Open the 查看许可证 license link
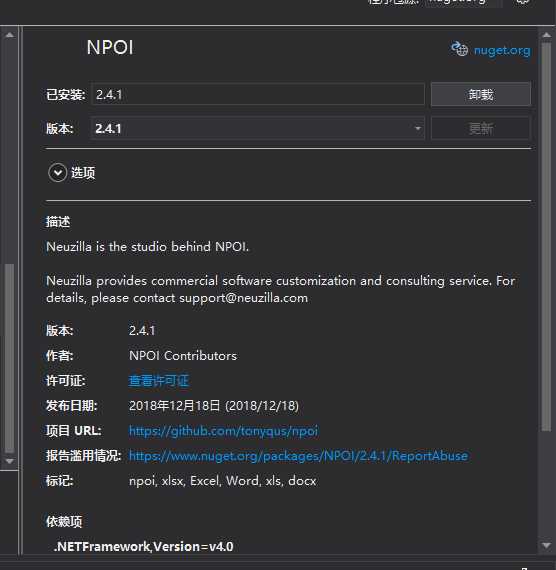This screenshot has height=570, width=556. coord(159,381)
